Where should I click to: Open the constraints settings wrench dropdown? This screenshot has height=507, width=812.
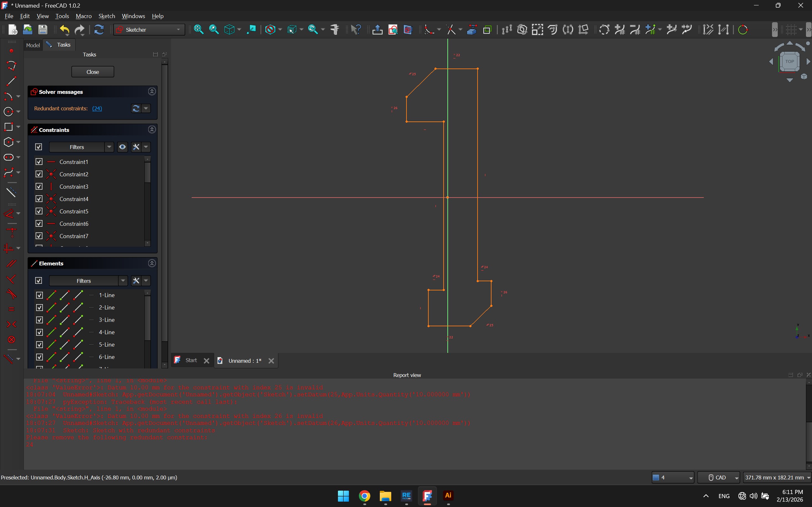tap(146, 147)
